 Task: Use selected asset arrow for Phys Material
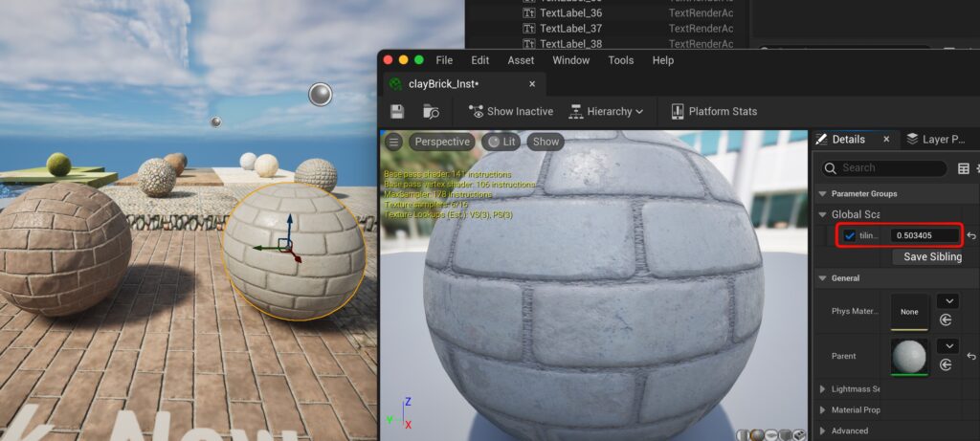point(946,320)
